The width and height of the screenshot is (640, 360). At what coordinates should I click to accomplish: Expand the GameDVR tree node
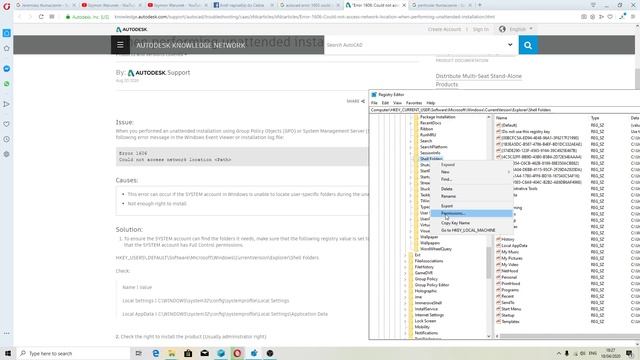tap(405, 273)
